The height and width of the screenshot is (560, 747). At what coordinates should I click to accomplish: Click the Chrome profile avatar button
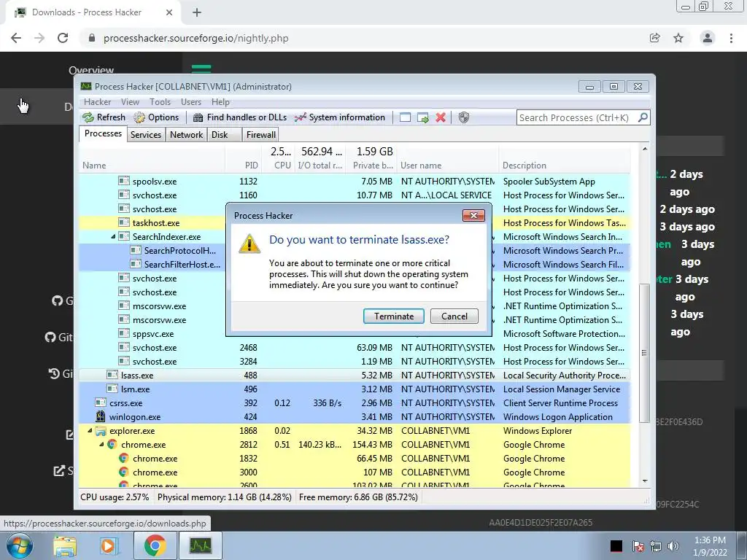tap(708, 38)
